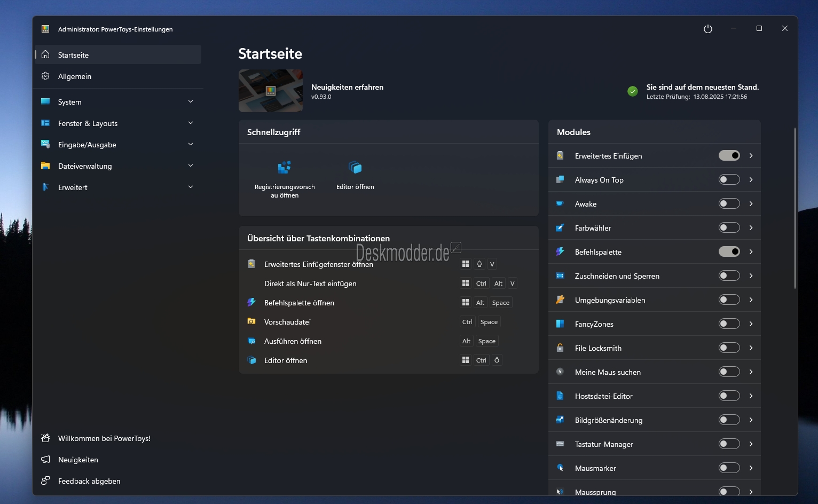This screenshot has height=504, width=818.
Task: Click the Ausführen öffnen shortcut row
Action: click(x=388, y=341)
